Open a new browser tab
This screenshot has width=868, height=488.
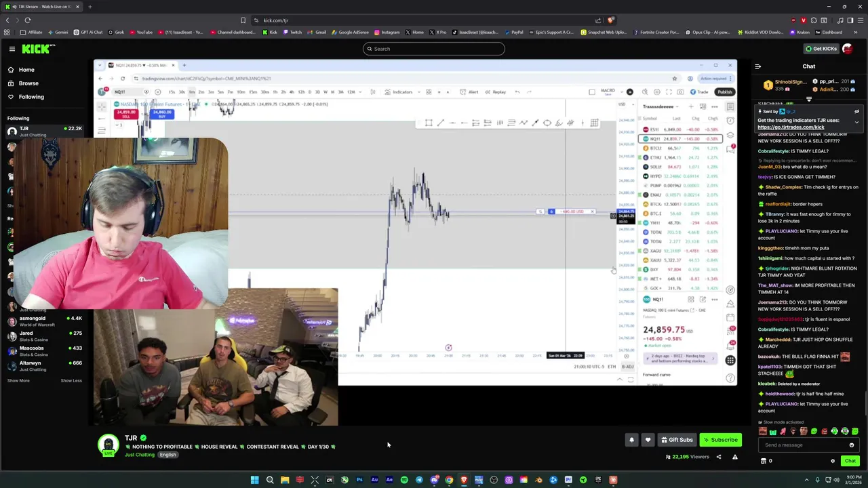click(90, 7)
